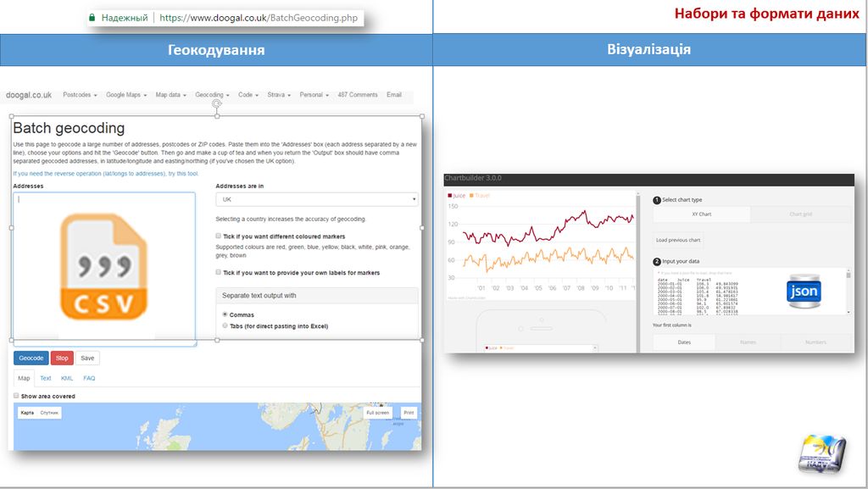Tick the different coloured markers checkbox
868x489 pixels.
click(218, 236)
